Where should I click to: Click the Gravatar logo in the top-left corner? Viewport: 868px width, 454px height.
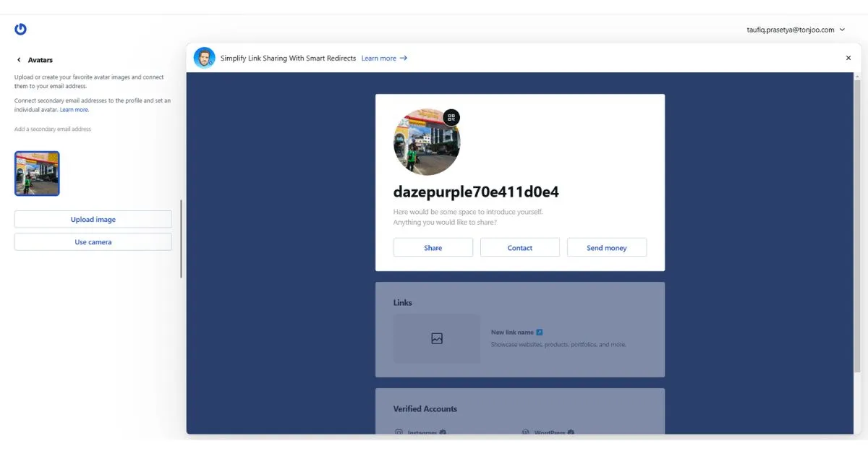(x=20, y=29)
